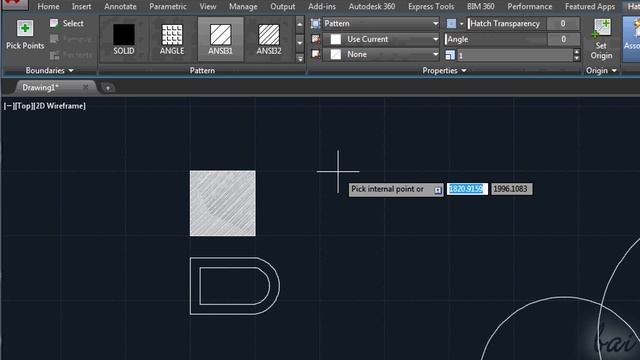Click the greyed Recreate boundary button

(x=70, y=55)
